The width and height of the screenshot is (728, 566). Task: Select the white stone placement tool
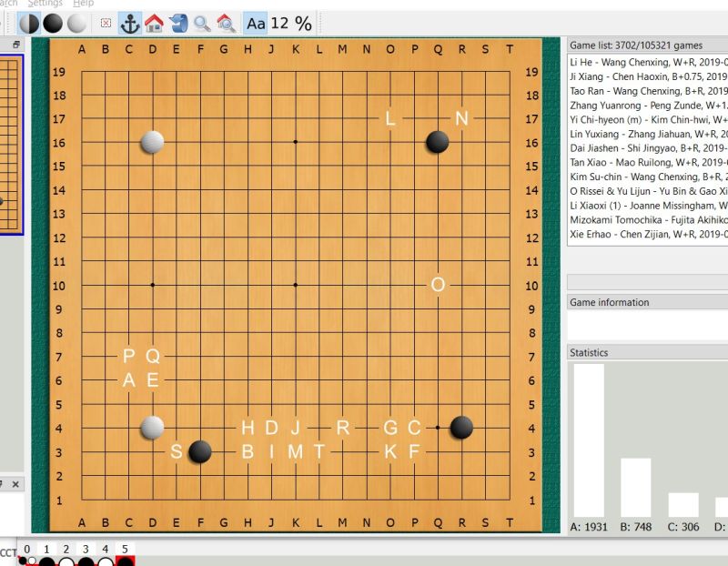[x=78, y=24]
